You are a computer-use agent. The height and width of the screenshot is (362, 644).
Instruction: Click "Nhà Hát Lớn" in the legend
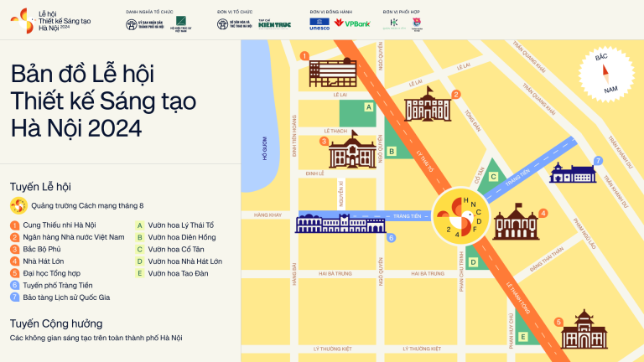[x=48, y=261]
